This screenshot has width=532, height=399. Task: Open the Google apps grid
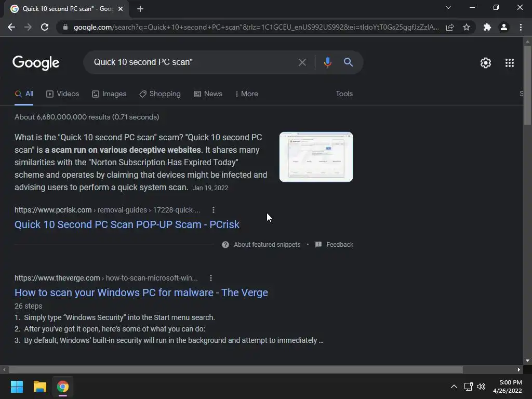pos(510,63)
